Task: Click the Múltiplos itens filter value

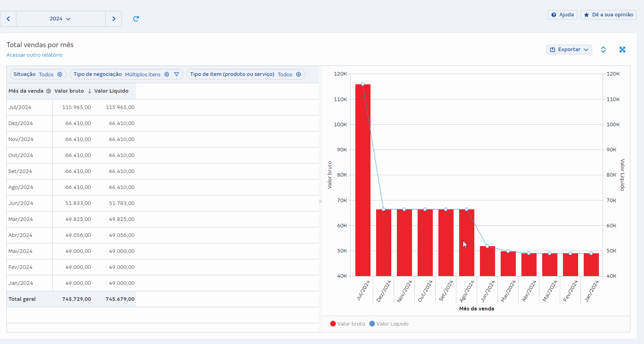Action: tap(143, 75)
